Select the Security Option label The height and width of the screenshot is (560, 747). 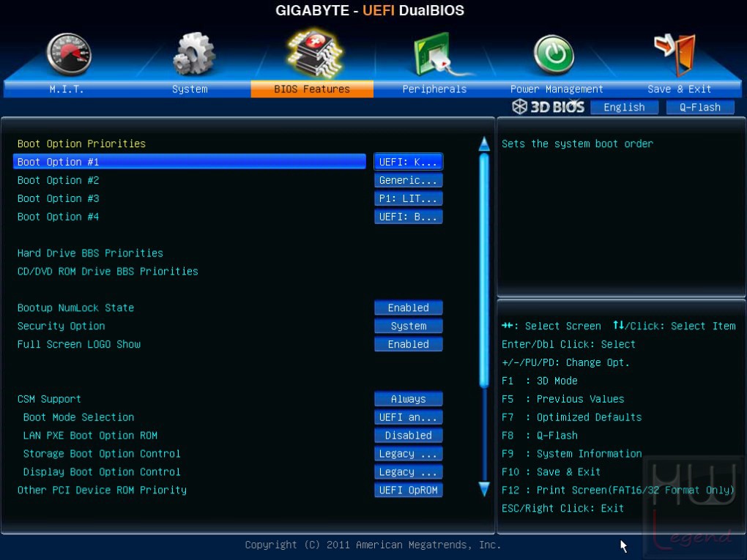pyautogui.click(x=61, y=326)
